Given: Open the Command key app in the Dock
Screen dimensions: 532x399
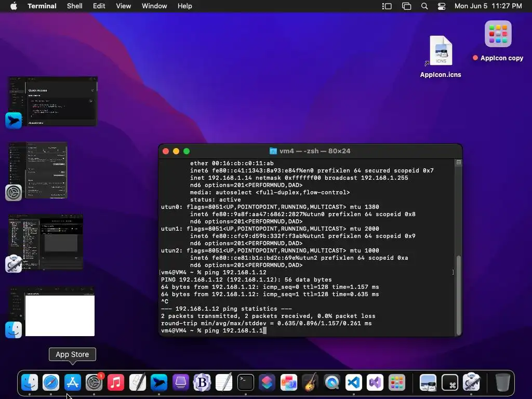Looking at the screenshot, I should [449, 382].
